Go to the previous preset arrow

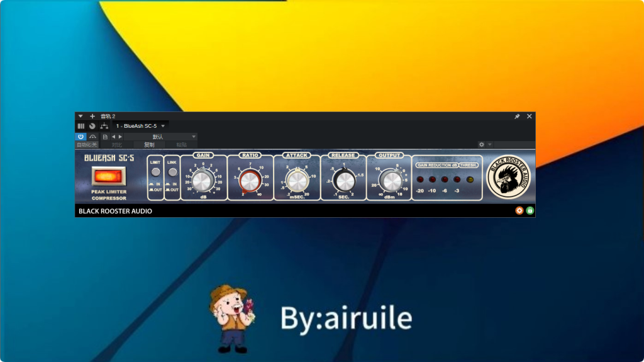(114, 137)
